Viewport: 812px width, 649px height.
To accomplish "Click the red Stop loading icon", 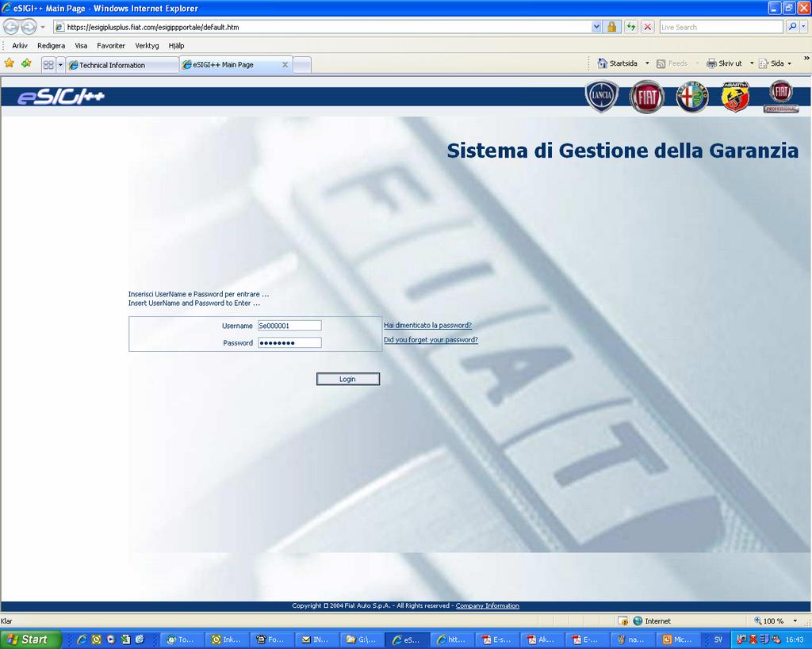I will coord(647,27).
